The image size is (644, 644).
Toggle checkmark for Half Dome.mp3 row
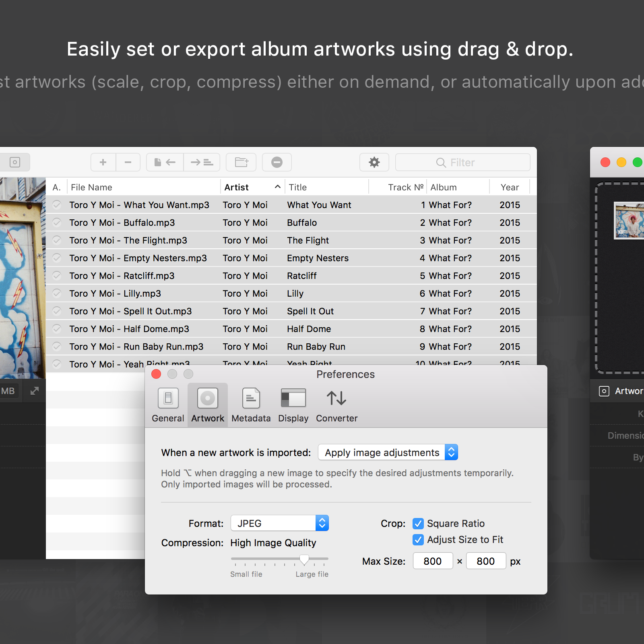(x=57, y=328)
